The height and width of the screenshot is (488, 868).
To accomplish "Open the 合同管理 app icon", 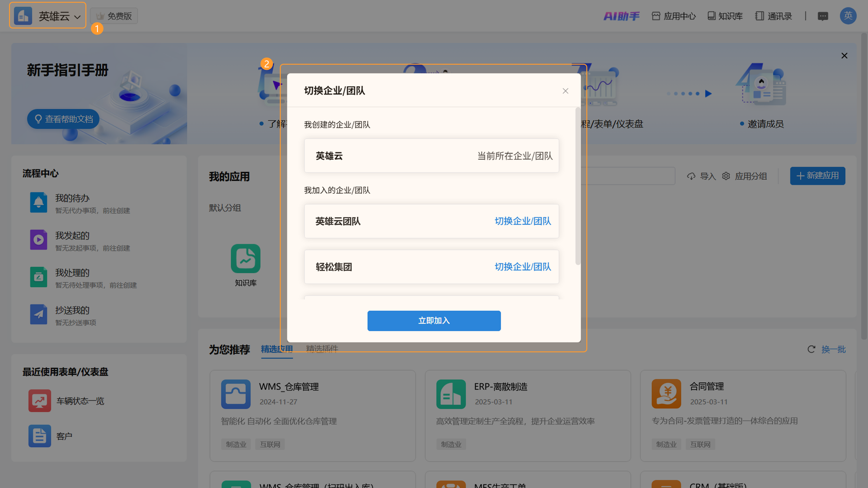I will tap(666, 394).
